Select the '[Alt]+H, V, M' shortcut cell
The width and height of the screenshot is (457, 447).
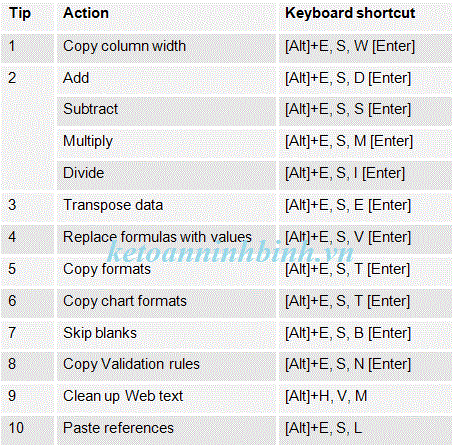365,398
